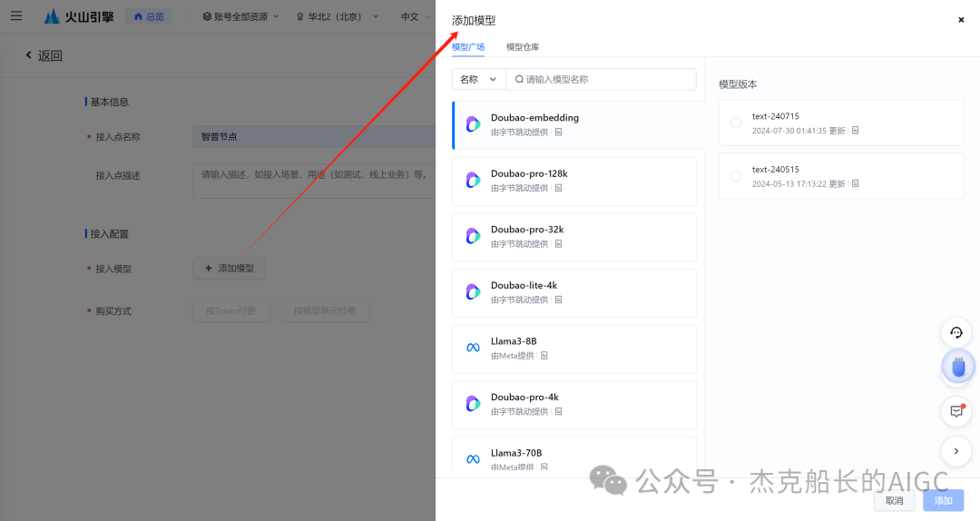Open the document icon for Llama3-8B
The image size is (980, 521).
pyautogui.click(x=544, y=355)
